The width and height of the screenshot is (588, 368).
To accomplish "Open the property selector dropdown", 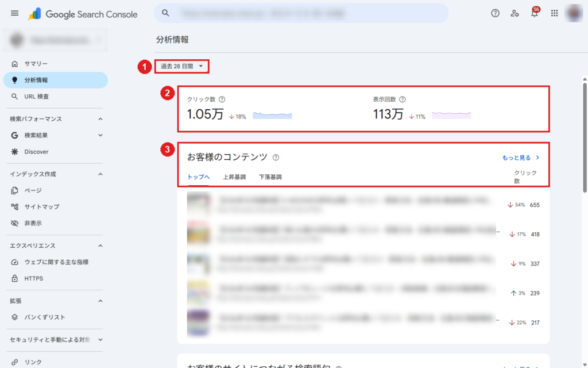I will click(56, 40).
